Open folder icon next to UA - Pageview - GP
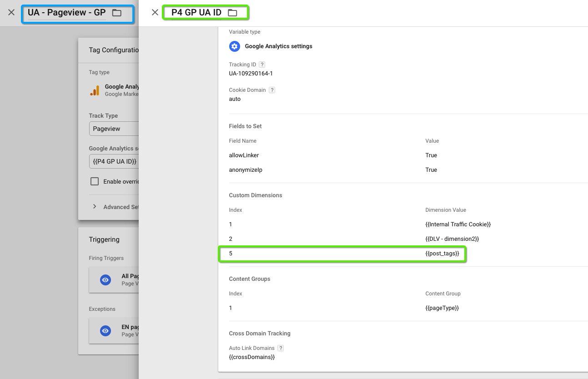 pos(117,13)
